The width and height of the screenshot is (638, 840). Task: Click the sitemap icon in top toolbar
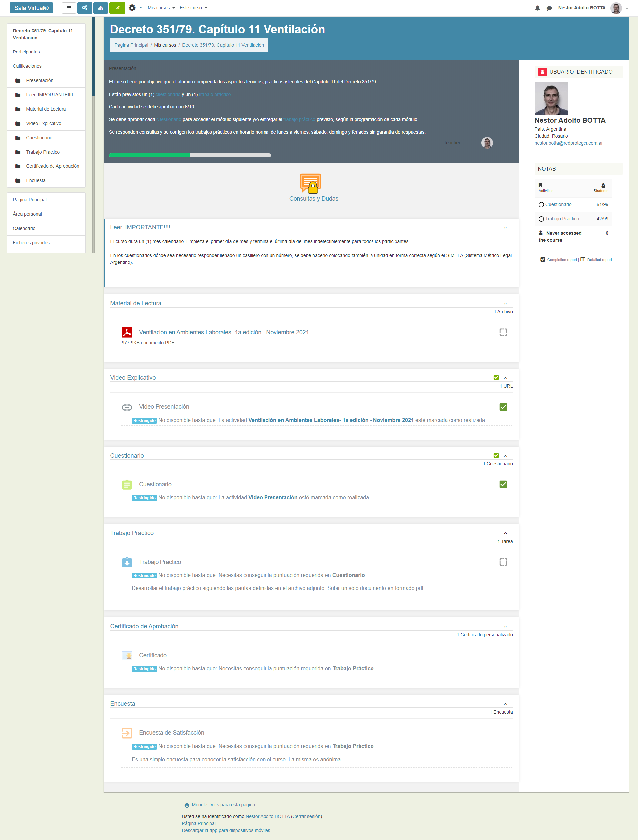coord(101,8)
